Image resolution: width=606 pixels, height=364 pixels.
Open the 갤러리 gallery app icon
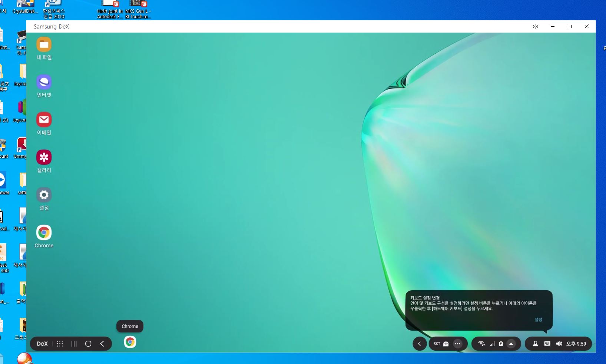(x=44, y=157)
